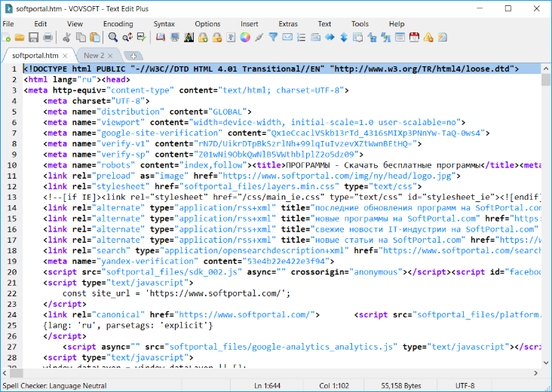This screenshot has height=392, width=552.
Task: Click the horizontal double arrow icon
Action: pos(330,37)
